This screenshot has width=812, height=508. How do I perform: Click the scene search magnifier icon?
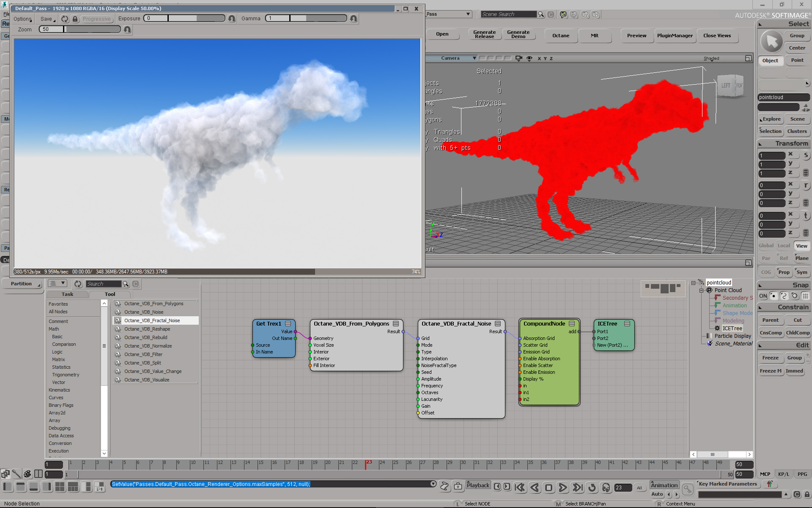[x=541, y=14]
